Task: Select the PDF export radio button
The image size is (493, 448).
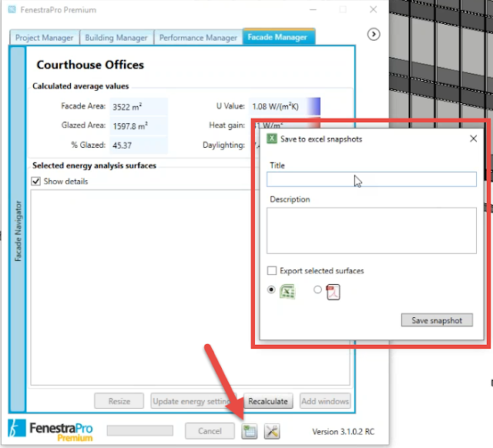Action: point(317,289)
